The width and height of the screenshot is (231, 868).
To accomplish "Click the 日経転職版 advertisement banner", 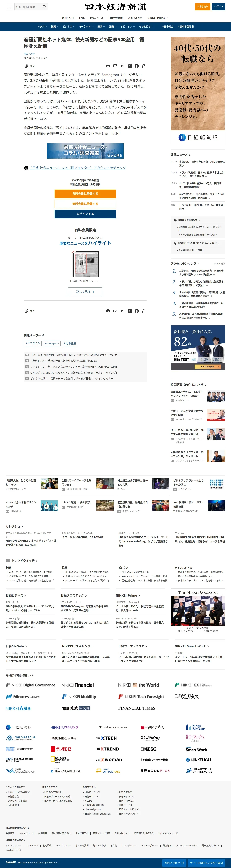I will coord(198,91).
